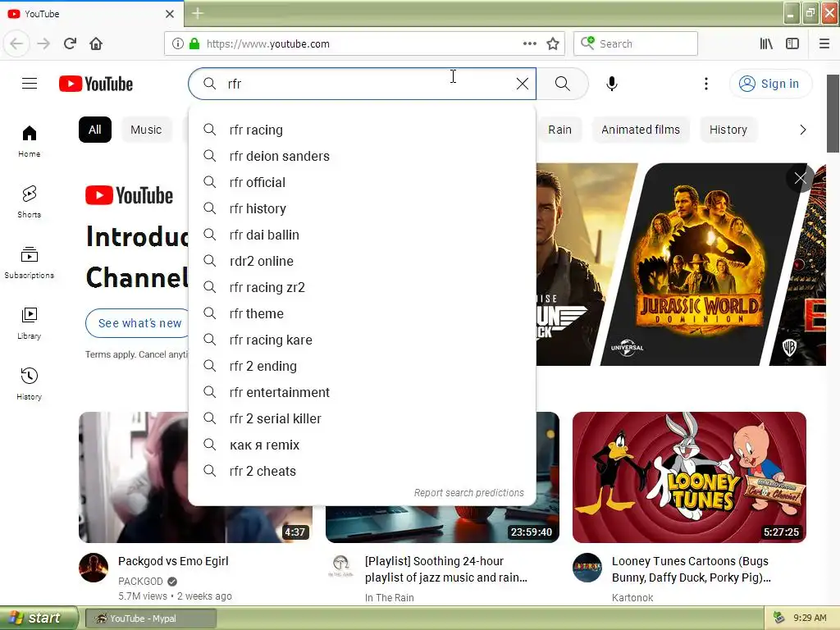Screen dimensions: 840x630
Task: Bookmark this page with the star icon
Action: pyautogui.click(x=553, y=44)
